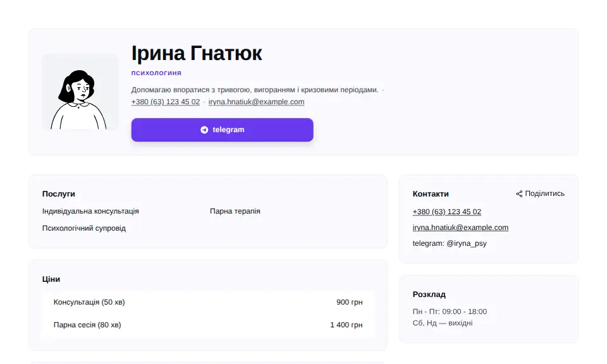Click the share icon next to Поділитись
This screenshot has width=607, height=364.
point(519,194)
